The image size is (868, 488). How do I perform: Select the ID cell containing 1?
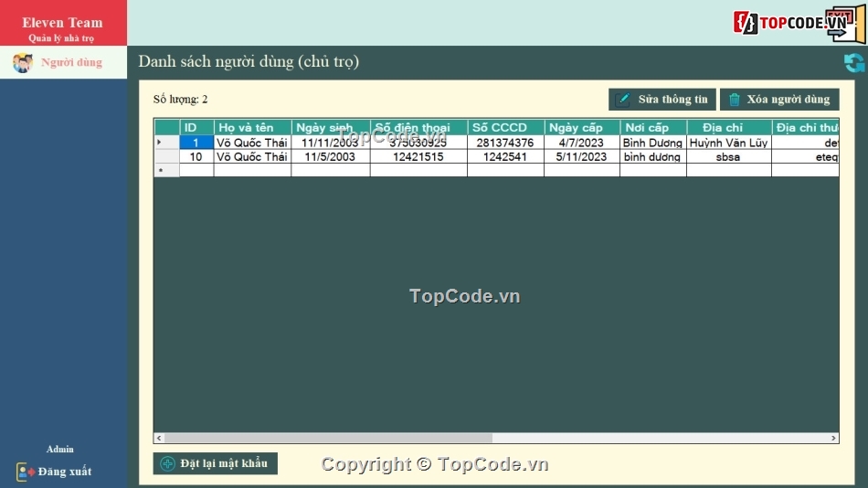(x=196, y=143)
